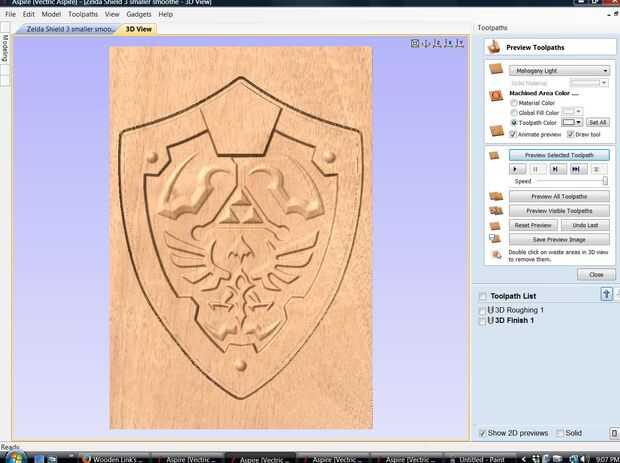Image resolution: width=620 pixels, height=463 pixels.
Task: Click the waste removal hint icon
Action: coord(496,255)
